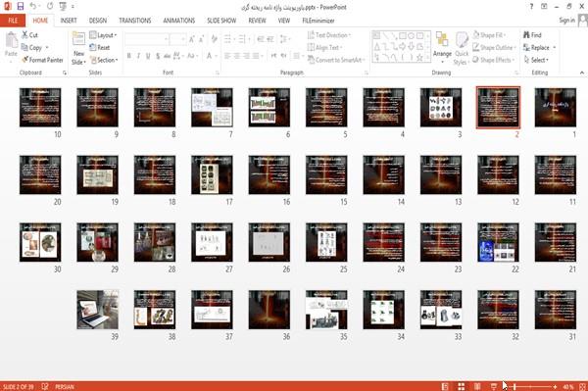Open Quick Styles gallery
The image size is (588, 391).
[462, 48]
